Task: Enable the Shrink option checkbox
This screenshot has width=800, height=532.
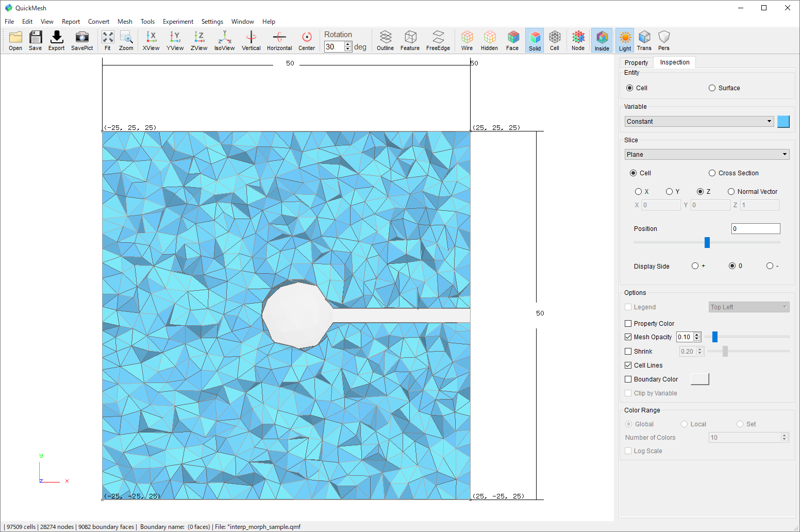Action: tap(628, 351)
